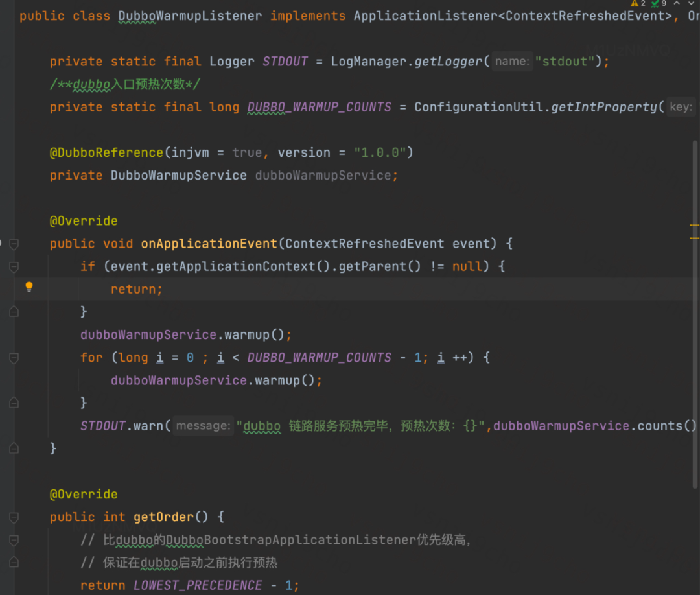
Task: Fold the if getParent block in gutter
Action: (14, 266)
